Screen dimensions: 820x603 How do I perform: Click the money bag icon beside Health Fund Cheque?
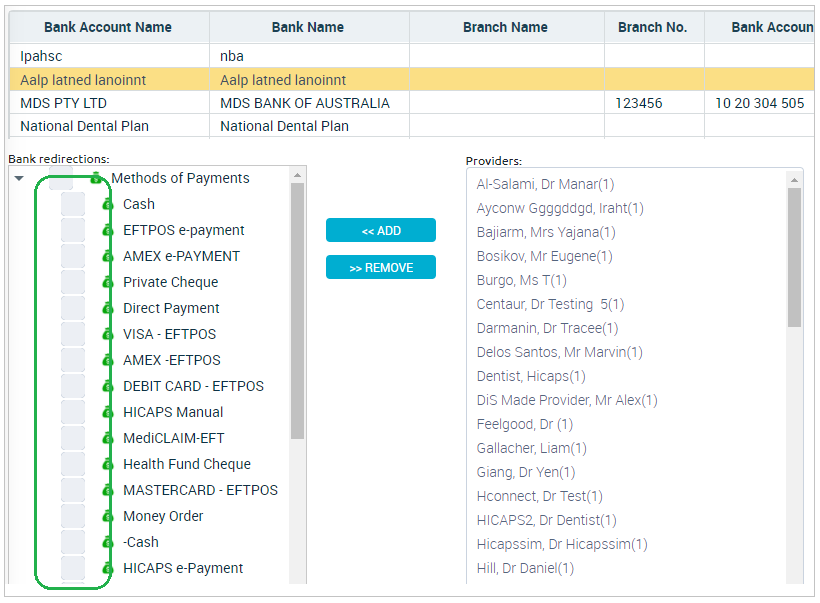tap(108, 464)
